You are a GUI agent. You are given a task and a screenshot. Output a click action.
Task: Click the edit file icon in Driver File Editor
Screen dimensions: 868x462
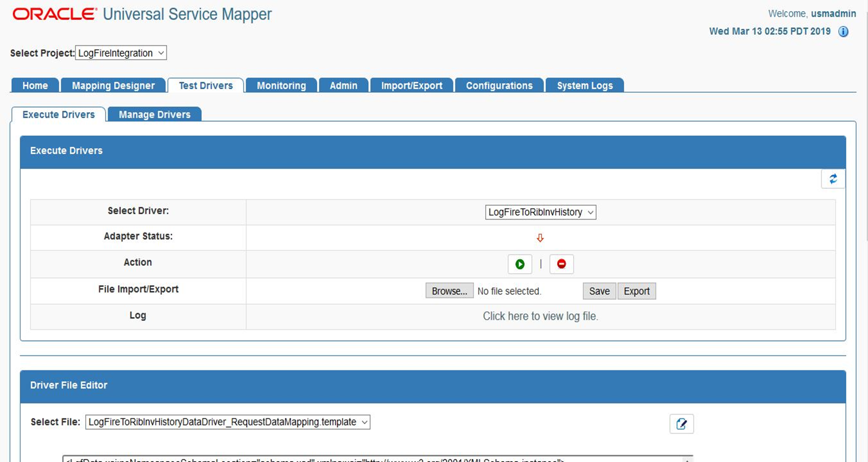tap(681, 424)
